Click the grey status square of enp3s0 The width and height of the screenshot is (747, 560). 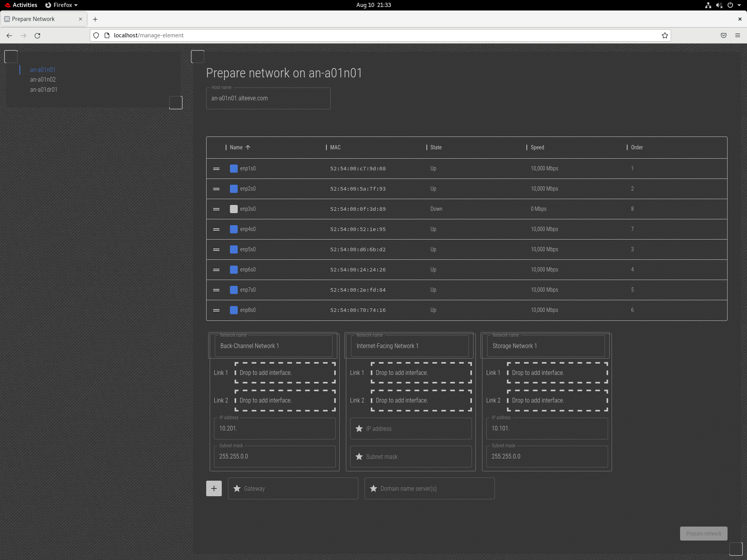tap(233, 209)
